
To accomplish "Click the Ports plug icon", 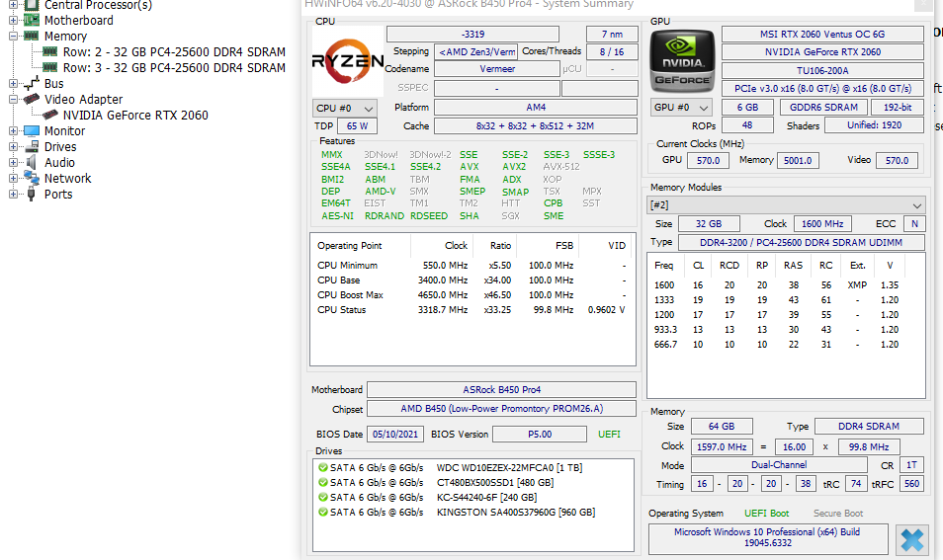I will [x=32, y=195].
